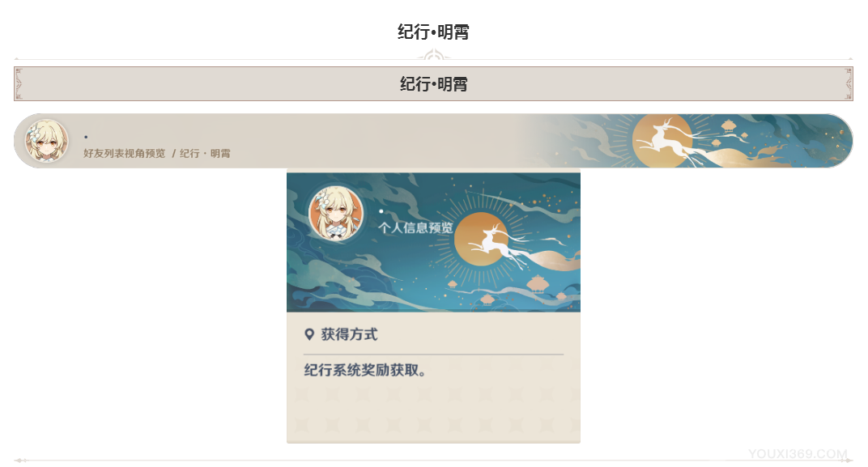This screenshot has height=467, width=868.
Task: Click the namecard artwork preview image
Action: [x=433, y=242]
